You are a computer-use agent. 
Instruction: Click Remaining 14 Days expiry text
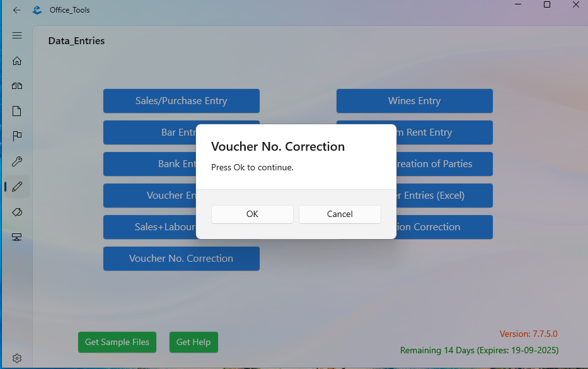tap(479, 350)
